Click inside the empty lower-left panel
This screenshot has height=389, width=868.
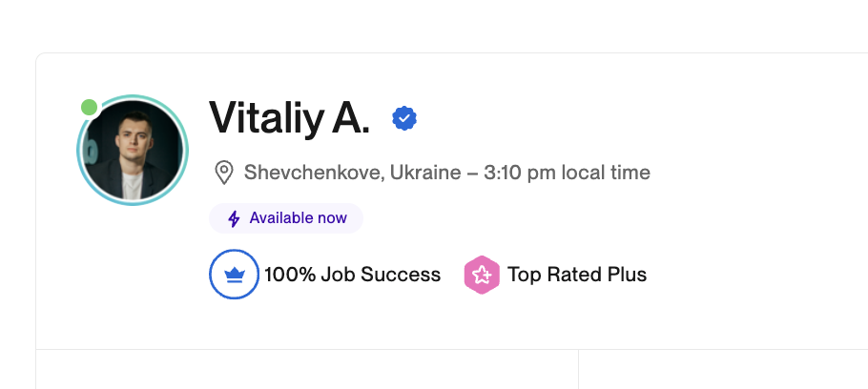coord(307,370)
